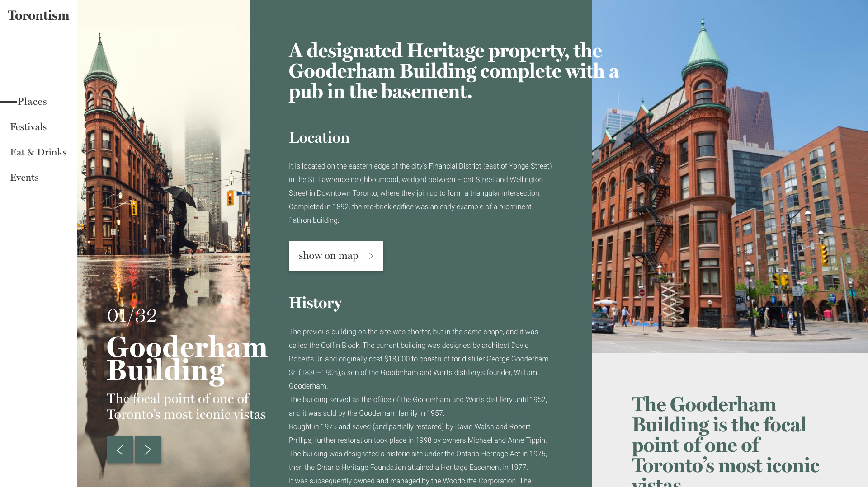Click the chevron inside the show on map button
Screen dimensions: 868x487
(371, 256)
